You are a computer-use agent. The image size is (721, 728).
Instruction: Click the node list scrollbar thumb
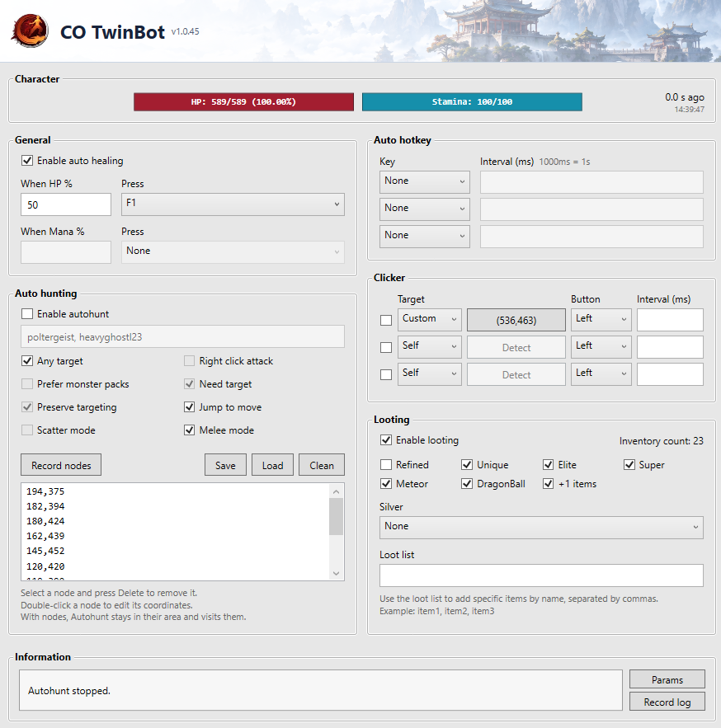pos(336,516)
